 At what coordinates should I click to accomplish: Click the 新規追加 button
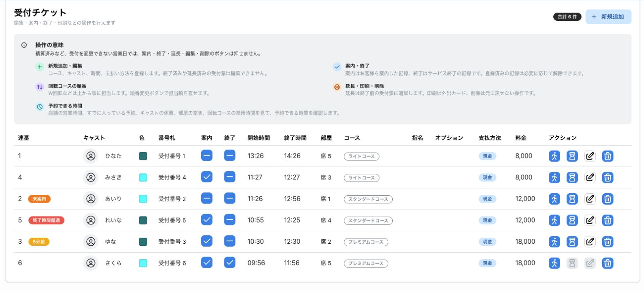tap(608, 17)
